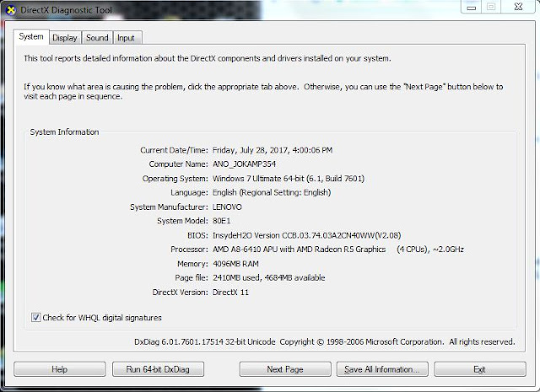The image size is (540, 392).
Task: Exit the DirectX Diagnostic Tool
Action: (480, 369)
